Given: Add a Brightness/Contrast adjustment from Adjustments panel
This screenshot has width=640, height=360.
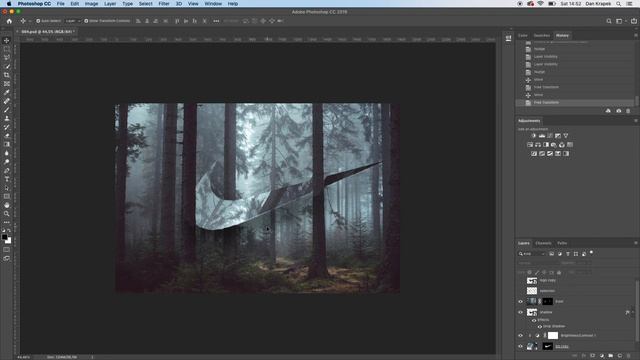Looking at the screenshot, I should [533, 136].
